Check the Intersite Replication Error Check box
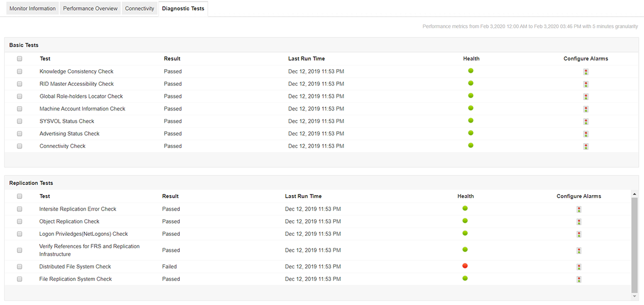The width and height of the screenshot is (644, 305). pyautogui.click(x=20, y=209)
